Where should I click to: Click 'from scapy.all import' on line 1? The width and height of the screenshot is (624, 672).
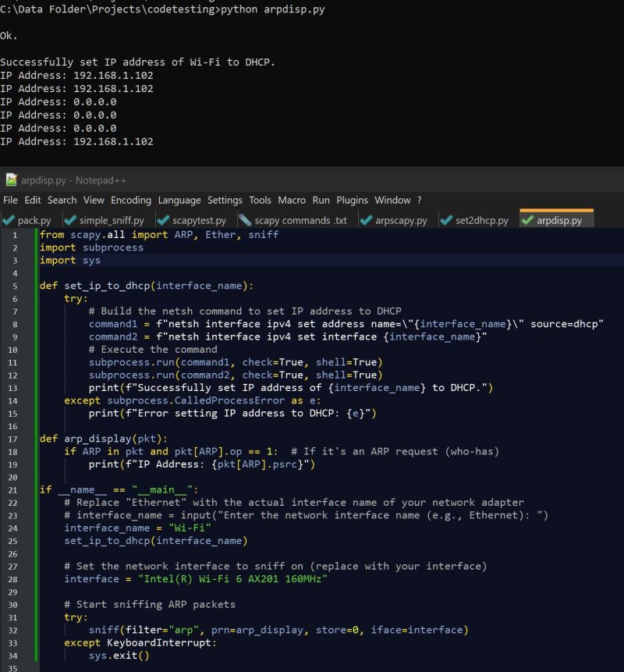click(x=104, y=234)
